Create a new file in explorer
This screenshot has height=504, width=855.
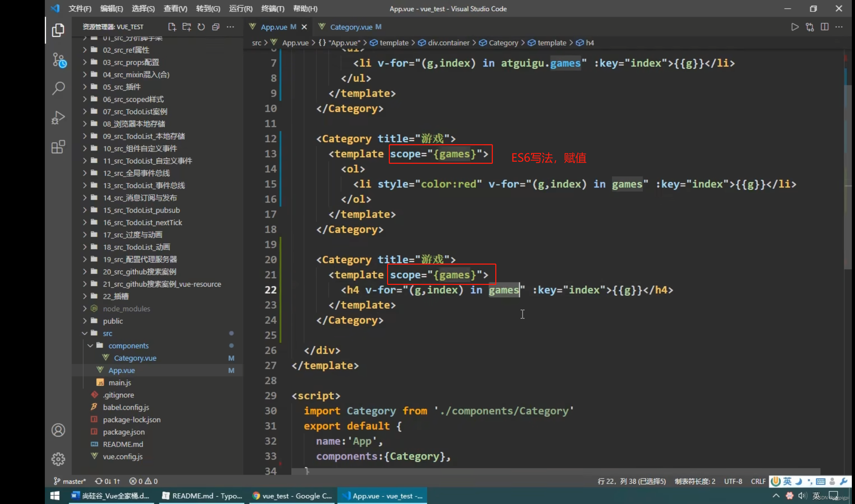(x=172, y=27)
